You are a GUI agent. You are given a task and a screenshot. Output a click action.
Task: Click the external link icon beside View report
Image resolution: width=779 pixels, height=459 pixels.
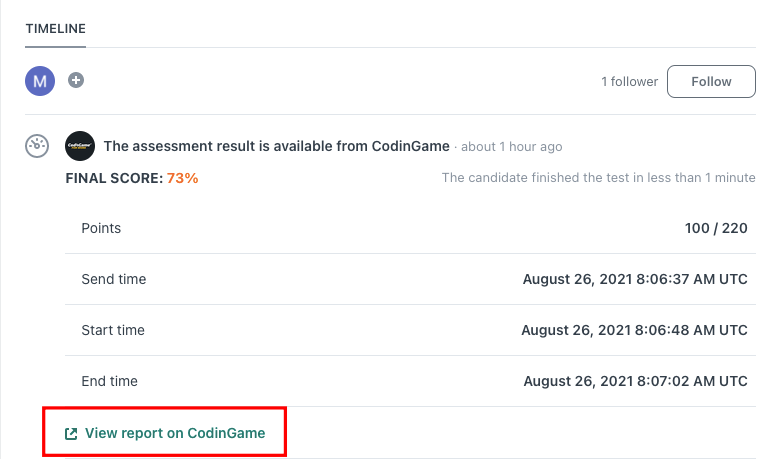[71, 434]
